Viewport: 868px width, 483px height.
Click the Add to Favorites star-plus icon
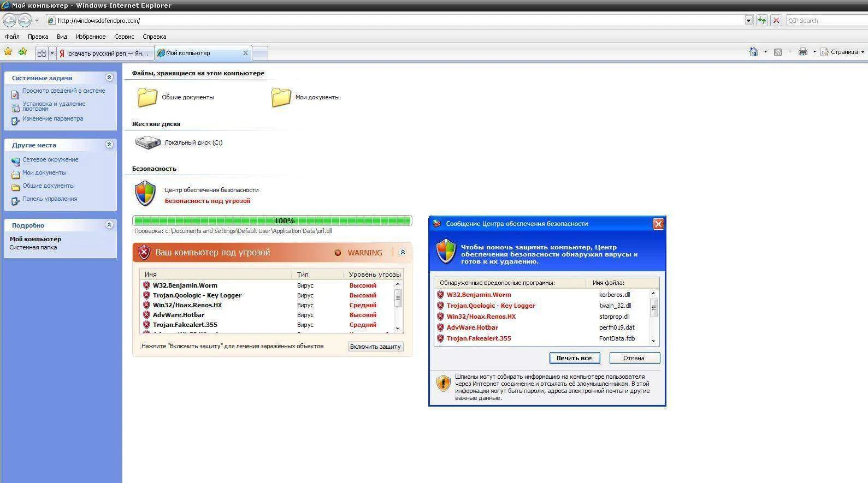click(22, 52)
